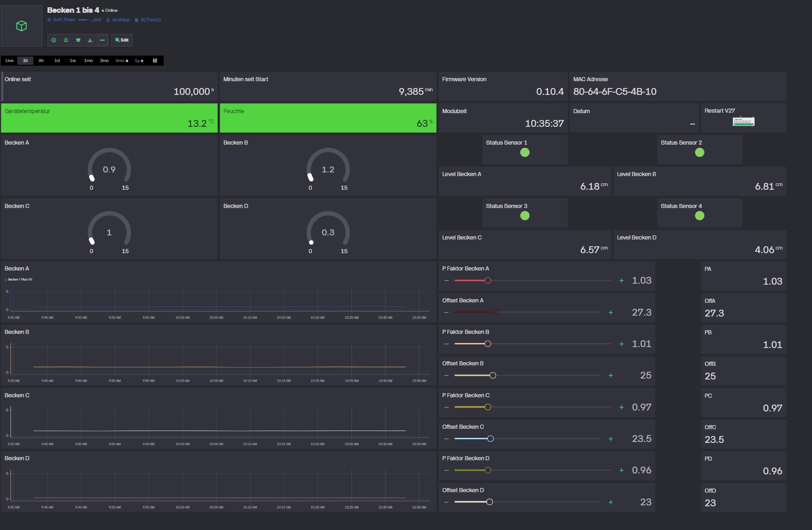The image size is (812, 530).
Task: Open the ALTronics organization link
Action: 150,20
